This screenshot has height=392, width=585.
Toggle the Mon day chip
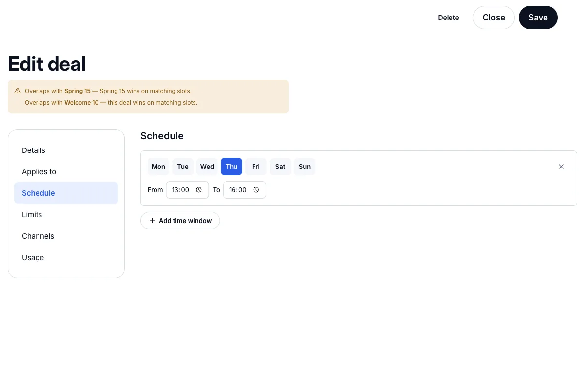point(158,167)
